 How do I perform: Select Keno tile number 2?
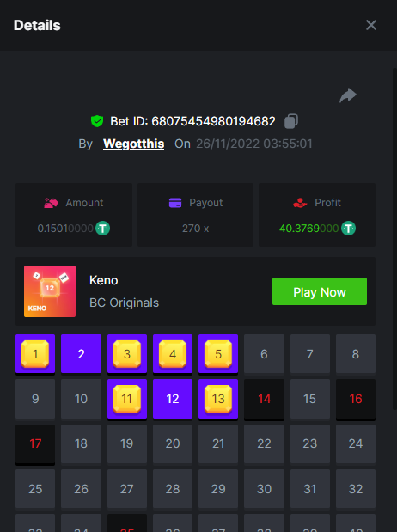[81, 354]
